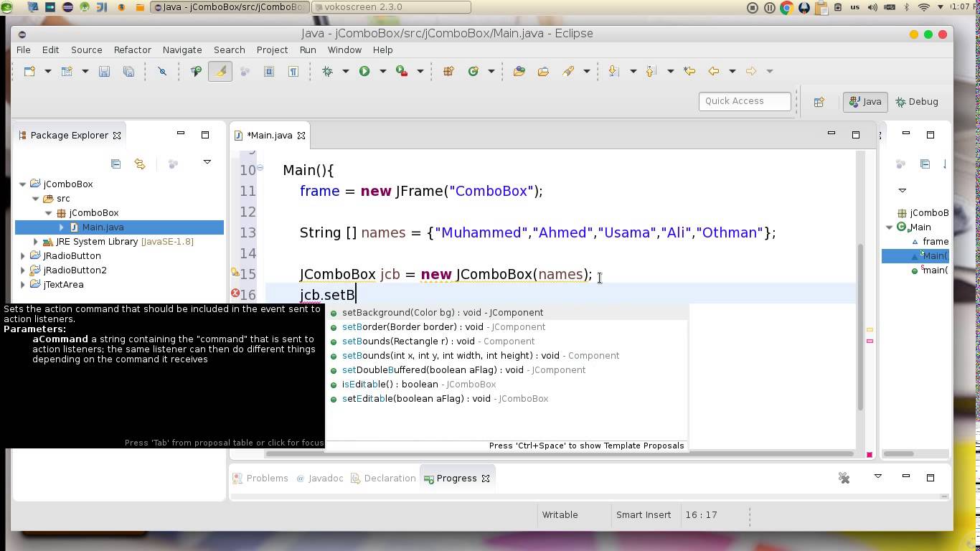The height and width of the screenshot is (551, 980).
Task: Click the Skip All Breakpoints icon
Action: 162,71
